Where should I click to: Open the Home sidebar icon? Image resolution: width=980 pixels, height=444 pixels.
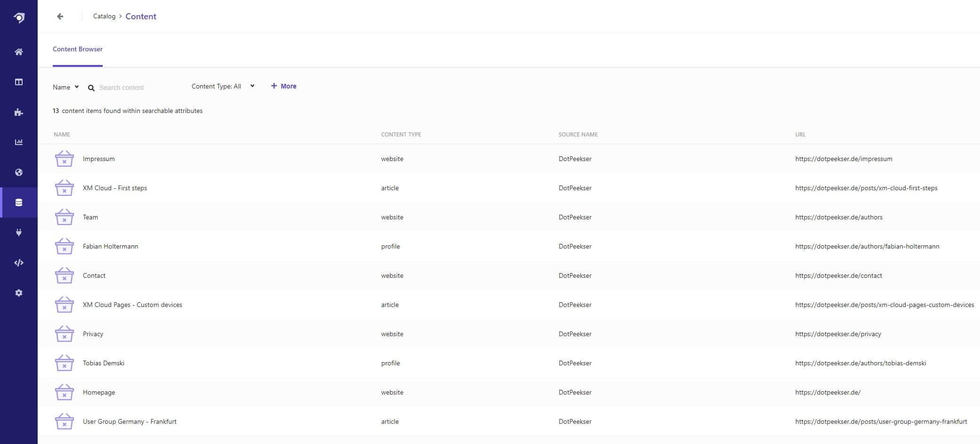click(x=19, y=52)
